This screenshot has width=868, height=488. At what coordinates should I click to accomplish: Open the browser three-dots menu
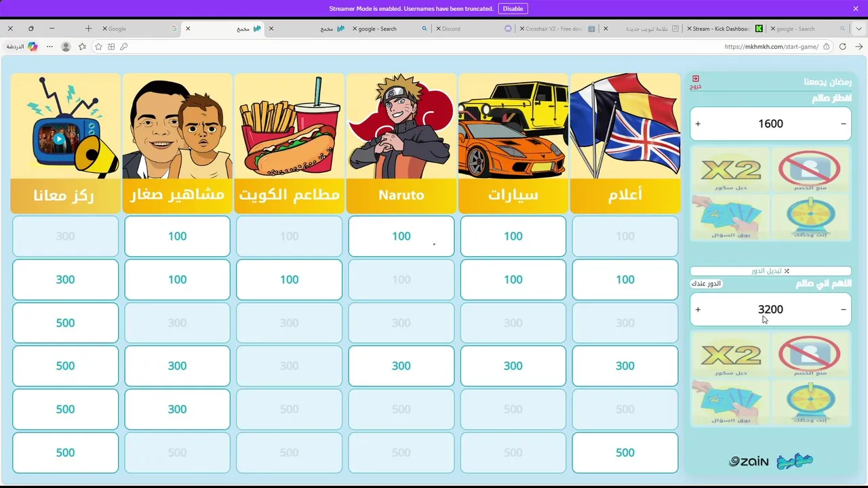point(50,47)
